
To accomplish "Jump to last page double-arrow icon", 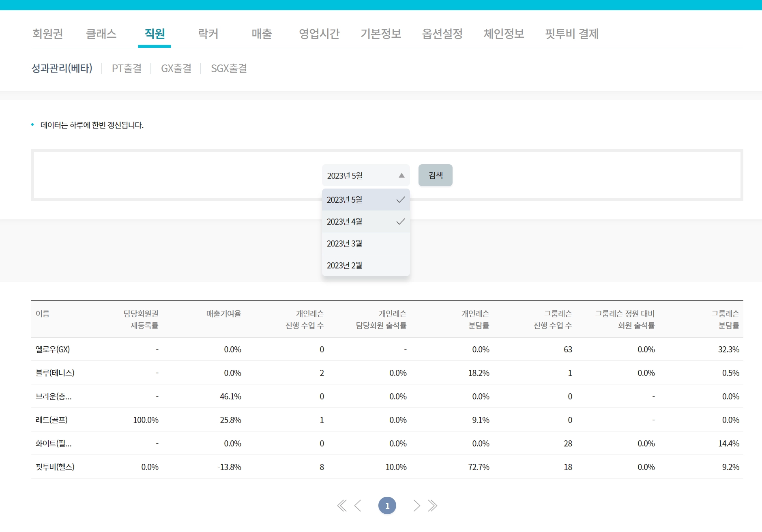I will pos(433,506).
